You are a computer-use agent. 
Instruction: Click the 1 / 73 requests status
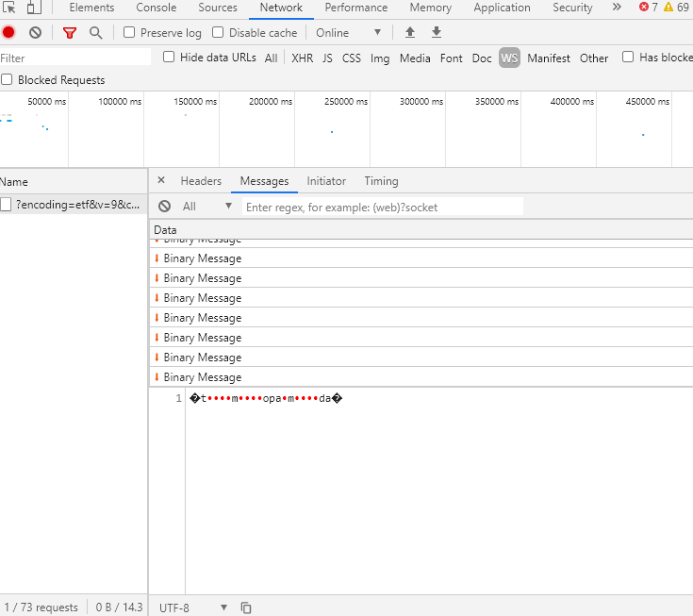41,608
